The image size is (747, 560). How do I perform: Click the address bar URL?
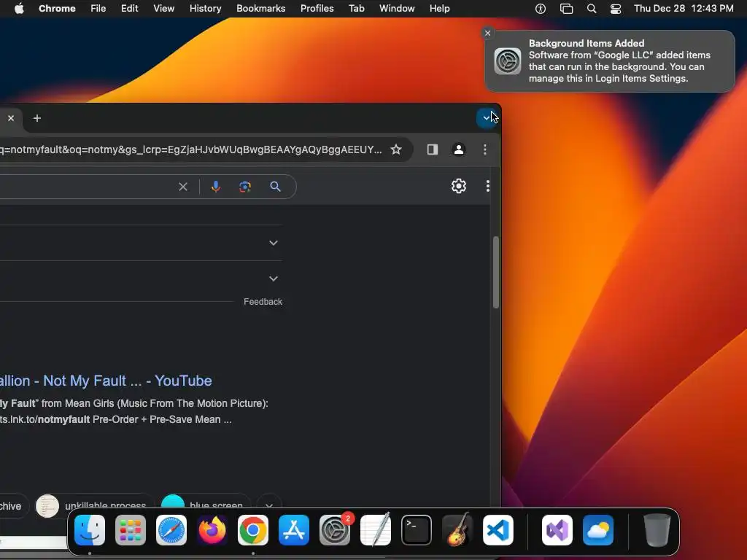pyautogui.click(x=190, y=149)
